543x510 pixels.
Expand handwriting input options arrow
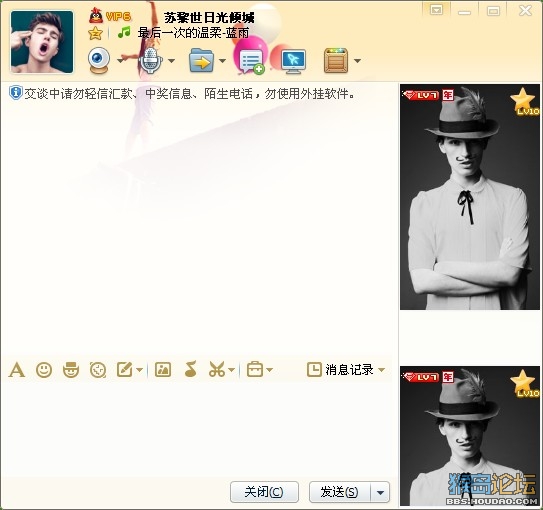pyautogui.click(x=139, y=370)
